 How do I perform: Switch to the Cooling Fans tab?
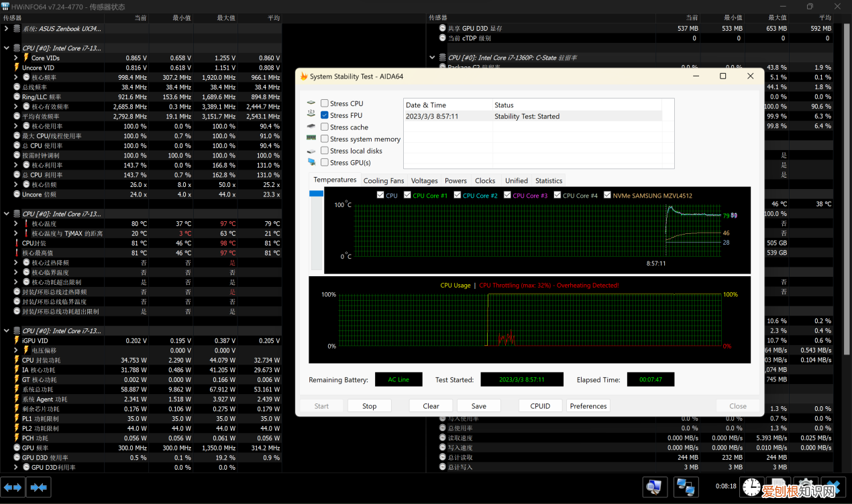(x=384, y=180)
